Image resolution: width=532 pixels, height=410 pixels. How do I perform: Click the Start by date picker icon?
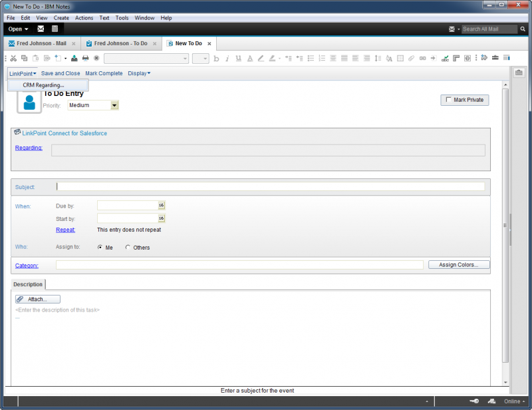point(161,218)
